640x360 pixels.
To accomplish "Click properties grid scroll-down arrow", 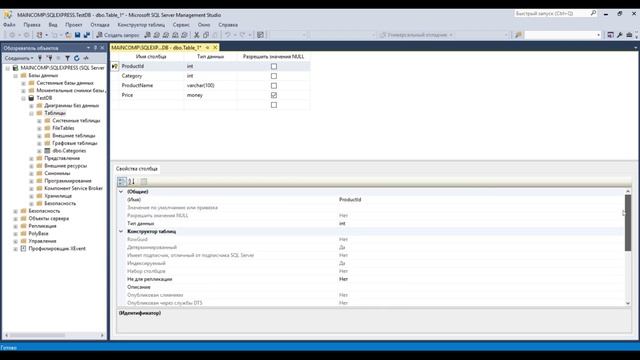I will pyautogui.click(x=628, y=303).
